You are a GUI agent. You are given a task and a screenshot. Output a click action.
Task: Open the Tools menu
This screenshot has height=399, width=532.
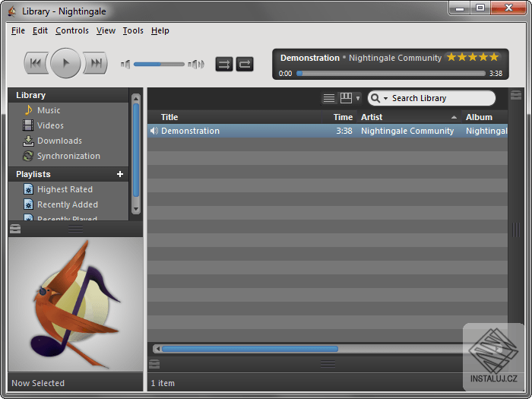[133, 30]
